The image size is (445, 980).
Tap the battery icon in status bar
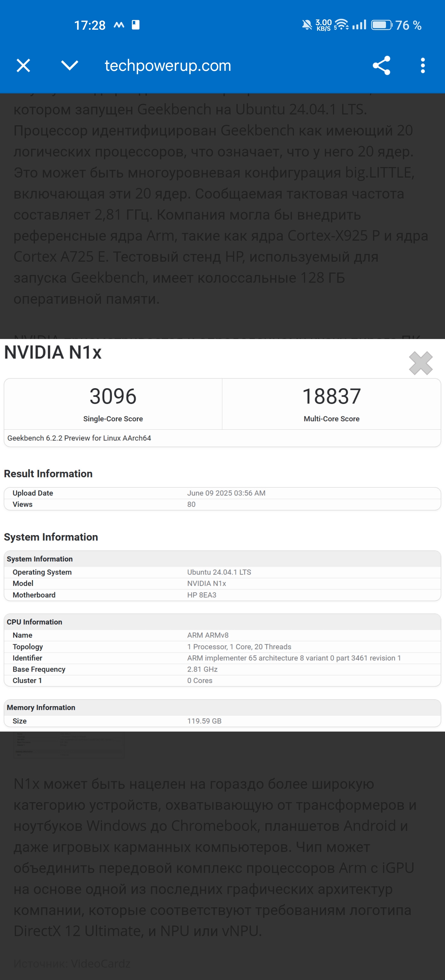(381, 25)
